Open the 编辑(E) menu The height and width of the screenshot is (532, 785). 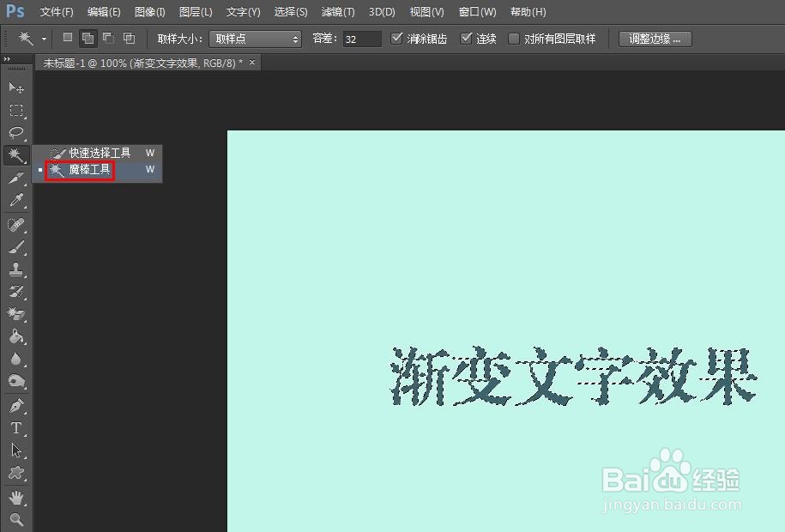104,11
